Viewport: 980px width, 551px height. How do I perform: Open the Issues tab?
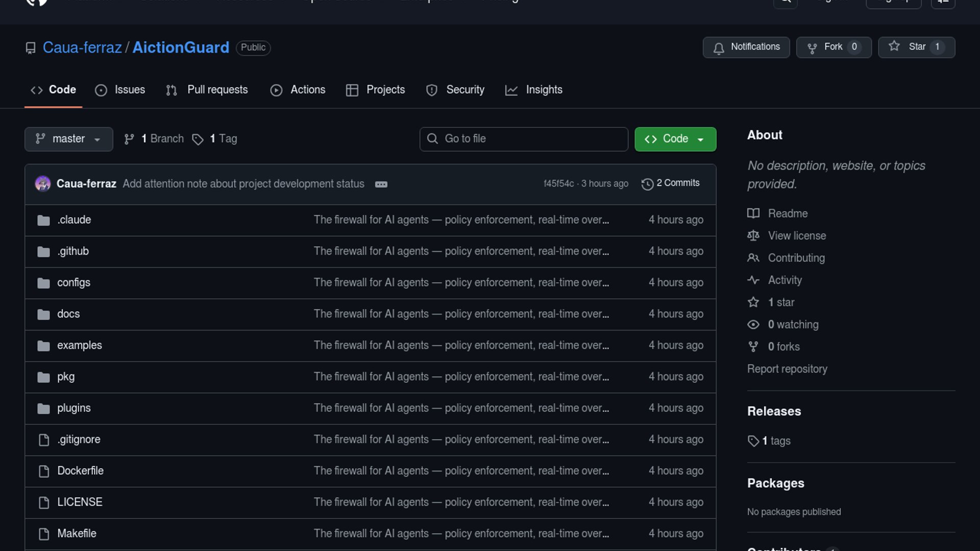[120, 90]
